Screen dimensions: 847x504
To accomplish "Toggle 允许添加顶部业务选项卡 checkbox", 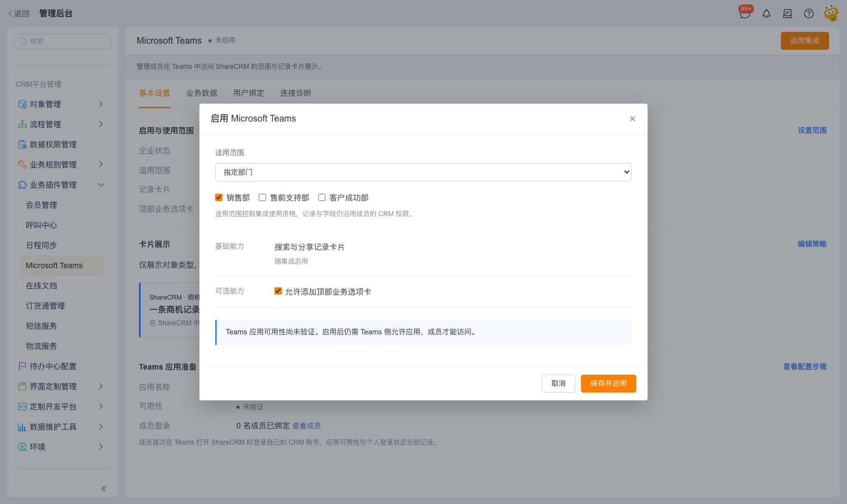I will pyautogui.click(x=278, y=291).
